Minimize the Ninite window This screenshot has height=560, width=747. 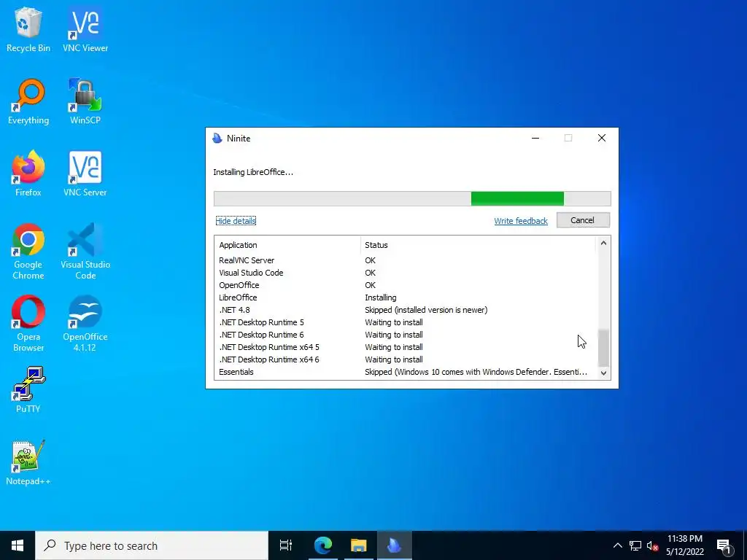pos(535,138)
